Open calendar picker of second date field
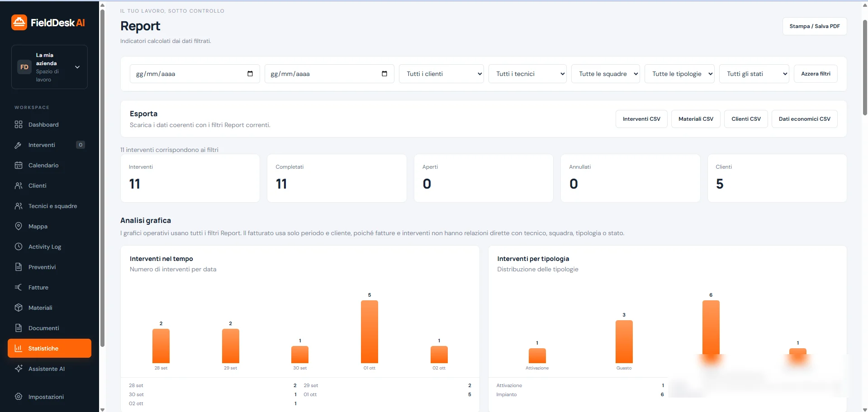Viewport: 868px width, 412px height. 384,74
